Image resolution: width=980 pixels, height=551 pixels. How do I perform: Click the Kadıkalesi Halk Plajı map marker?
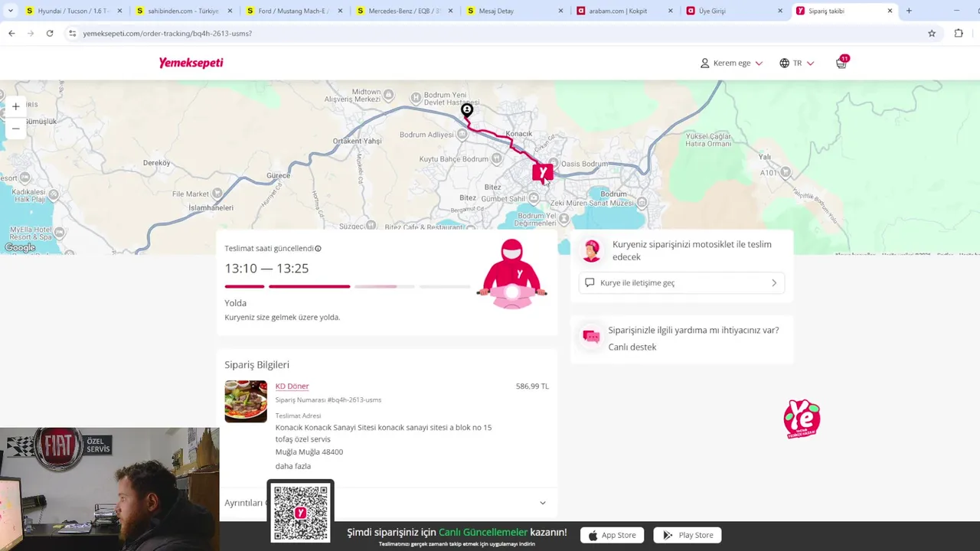[54, 195]
